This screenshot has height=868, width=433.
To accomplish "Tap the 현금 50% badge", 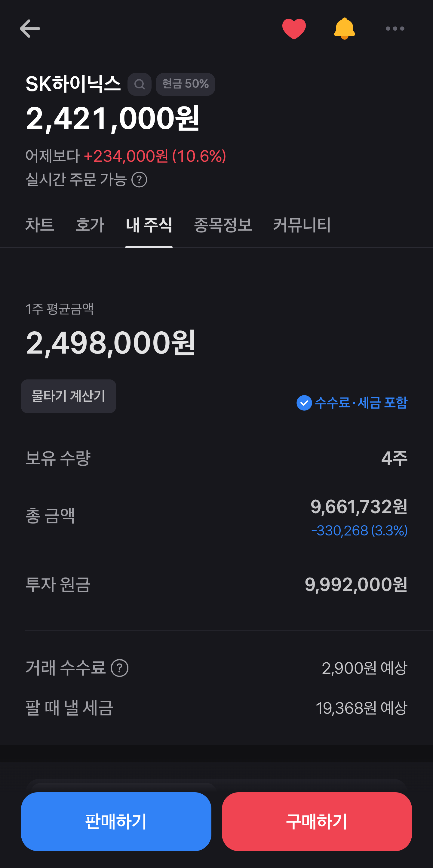I will [185, 84].
